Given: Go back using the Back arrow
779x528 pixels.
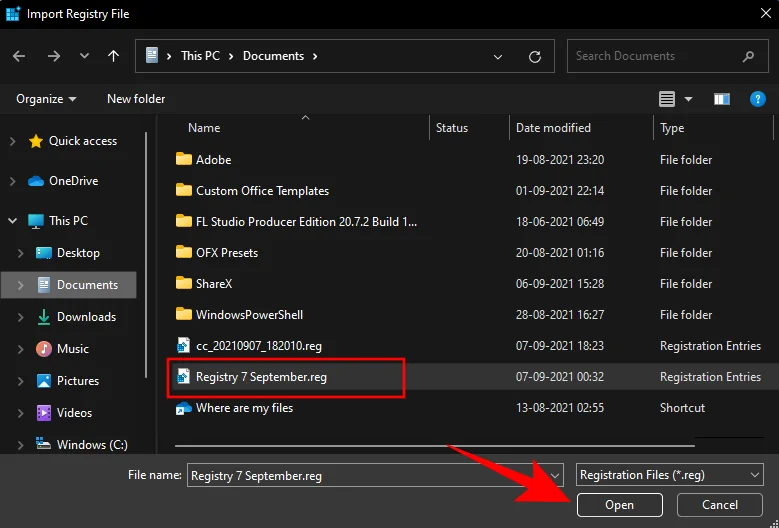Looking at the screenshot, I should click(19, 56).
